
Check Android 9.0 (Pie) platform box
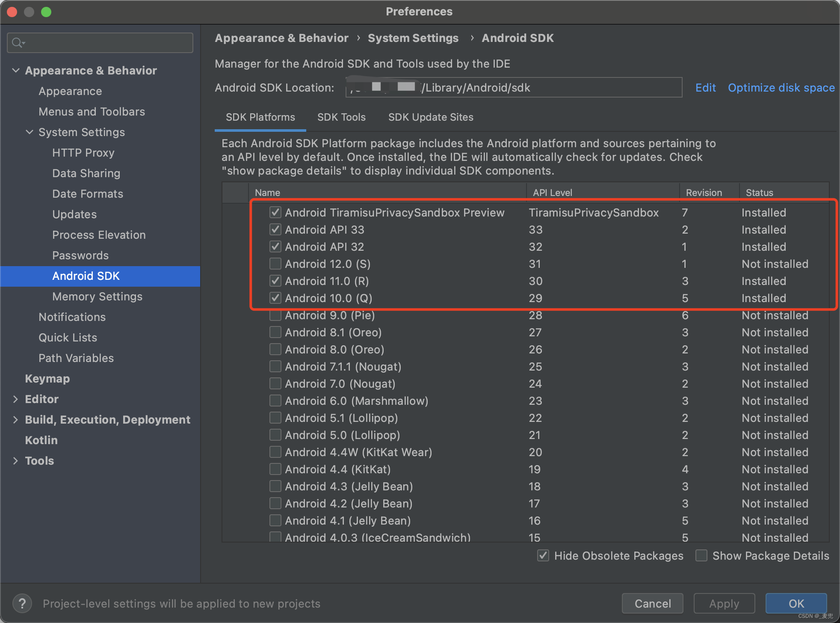(x=275, y=316)
